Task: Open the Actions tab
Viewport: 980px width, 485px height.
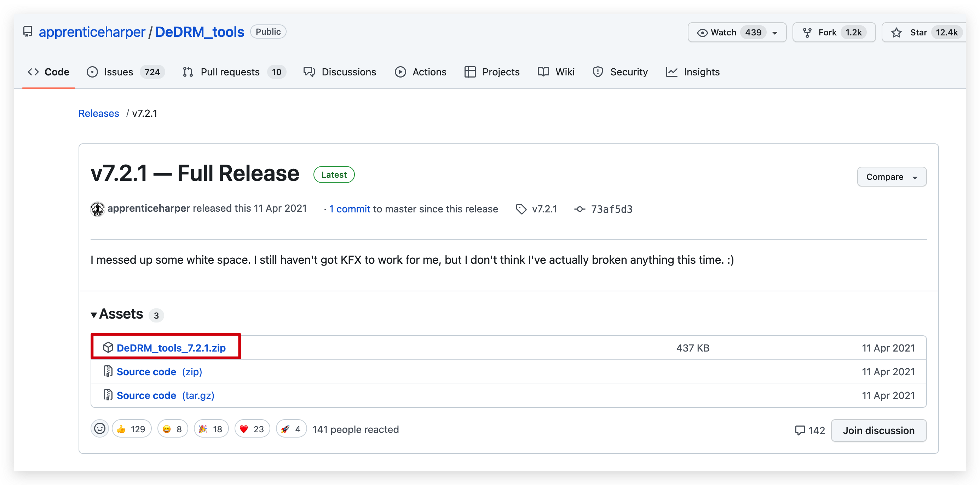Action: pyautogui.click(x=420, y=72)
